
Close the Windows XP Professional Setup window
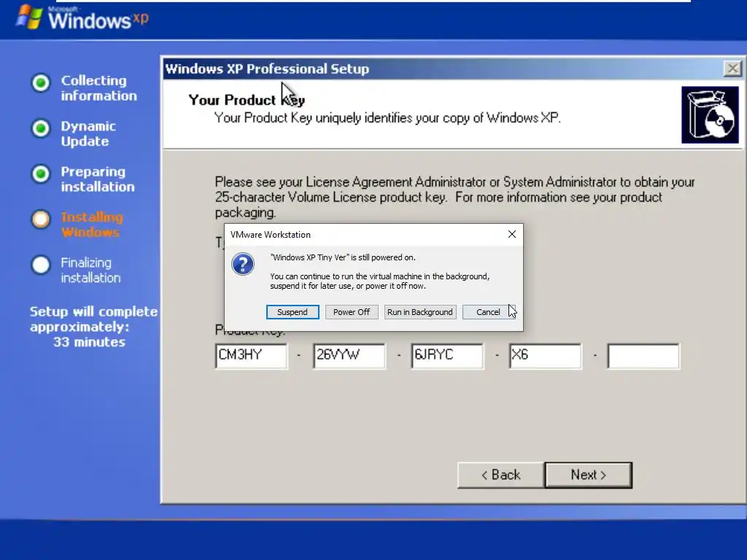coord(732,69)
